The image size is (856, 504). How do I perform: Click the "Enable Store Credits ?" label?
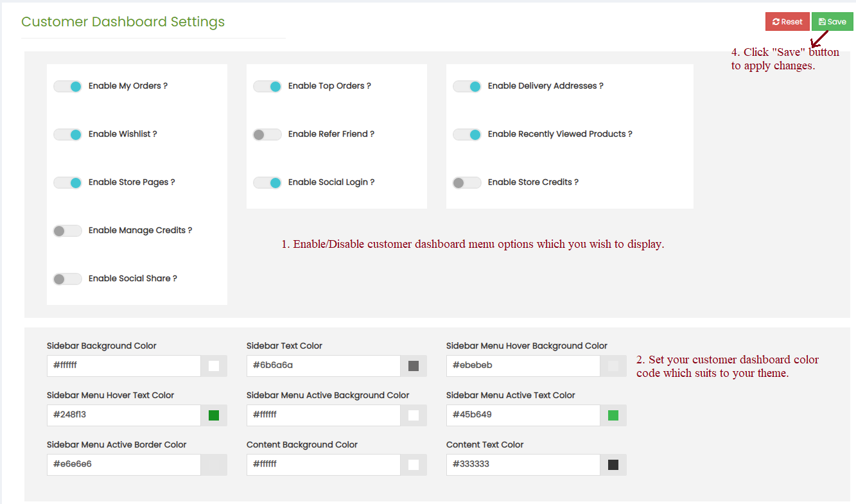pyautogui.click(x=533, y=182)
